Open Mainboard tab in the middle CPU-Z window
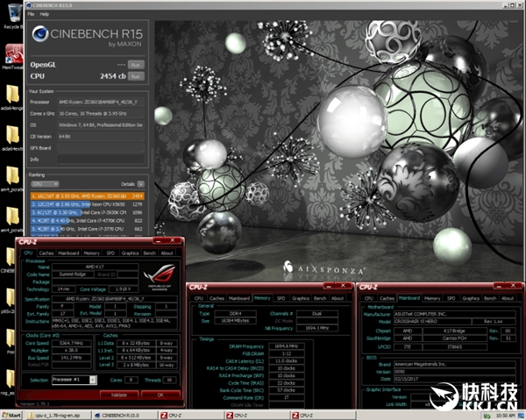Screen dimensions: 526x420 click(x=239, y=298)
